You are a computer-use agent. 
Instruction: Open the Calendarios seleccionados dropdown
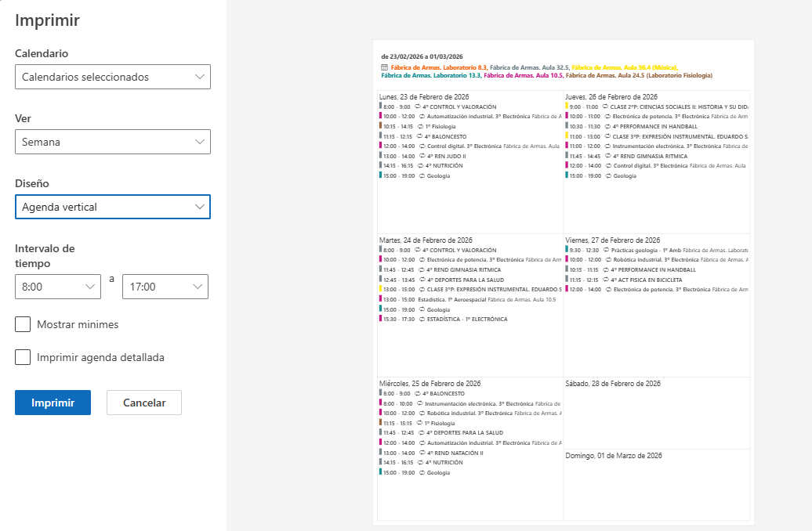113,77
